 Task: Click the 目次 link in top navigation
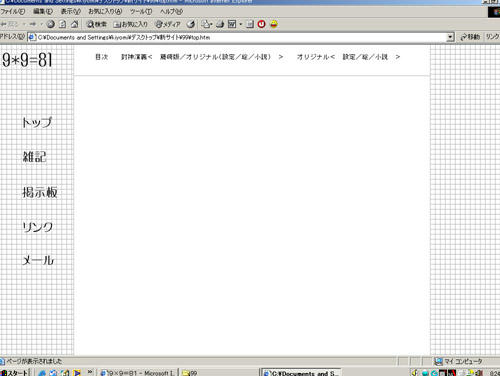pyautogui.click(x=102, y=57)
